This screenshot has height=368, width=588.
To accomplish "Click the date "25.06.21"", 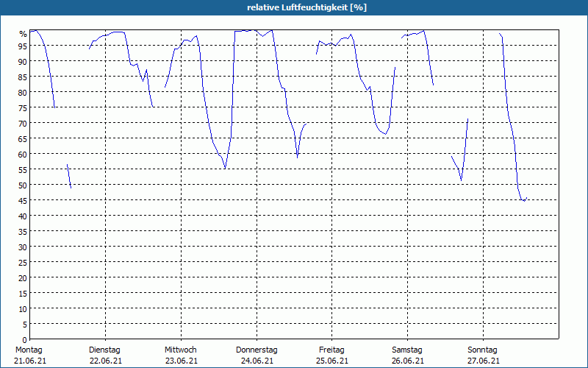I will (x=332, y=361).
